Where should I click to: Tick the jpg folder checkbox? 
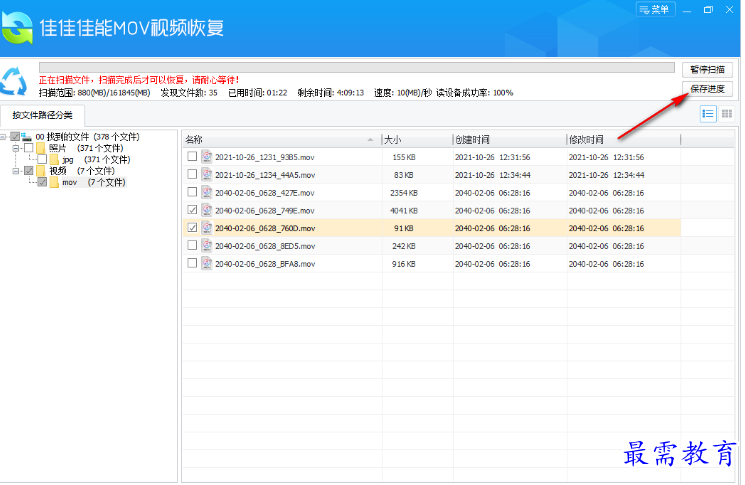click(x=41, y=159)
